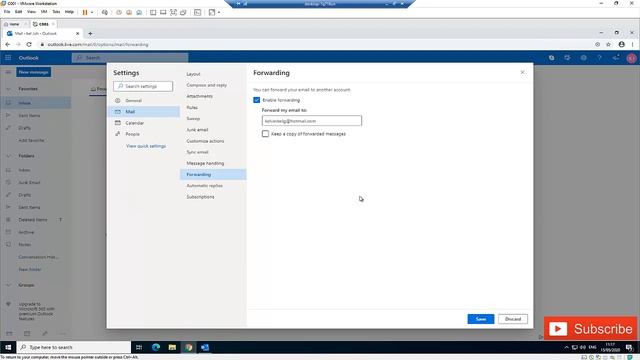Collapse the Favorites folder group
Image resolution: width=640 pixels, height=360 pixels.
pos(9,89)
